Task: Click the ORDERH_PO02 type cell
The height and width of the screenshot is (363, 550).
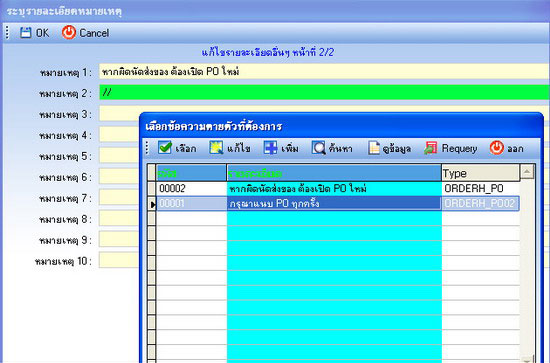Action: (x=481, y=203)
